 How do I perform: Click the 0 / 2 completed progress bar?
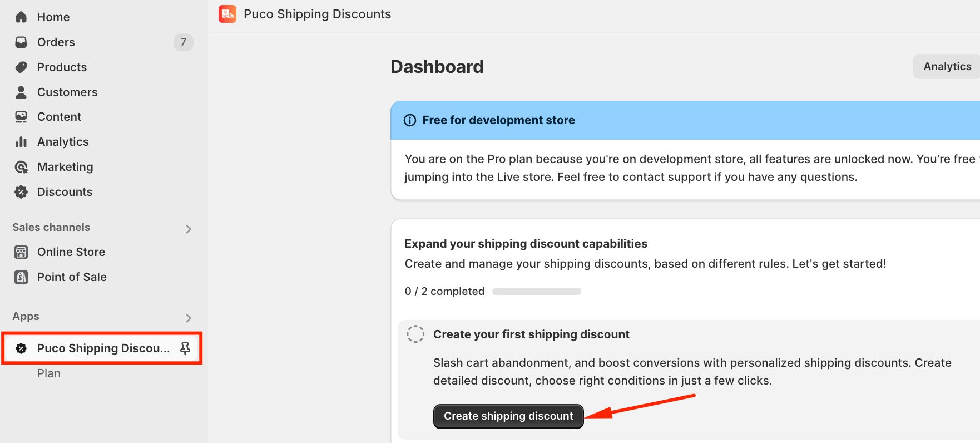536,292
